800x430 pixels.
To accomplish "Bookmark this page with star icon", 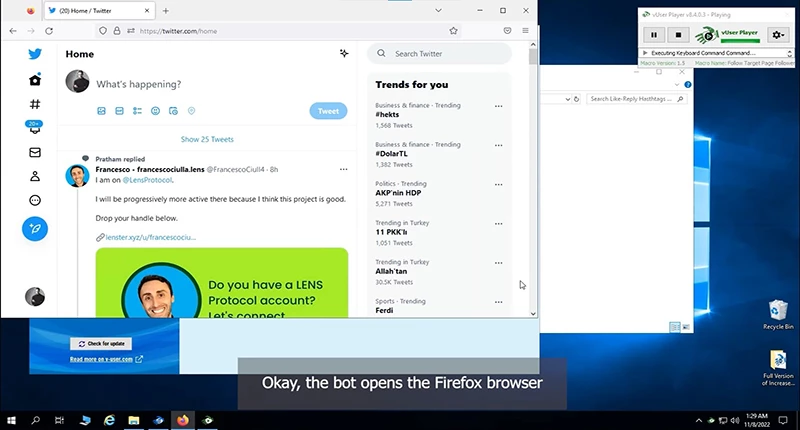I will click(453, 31).
